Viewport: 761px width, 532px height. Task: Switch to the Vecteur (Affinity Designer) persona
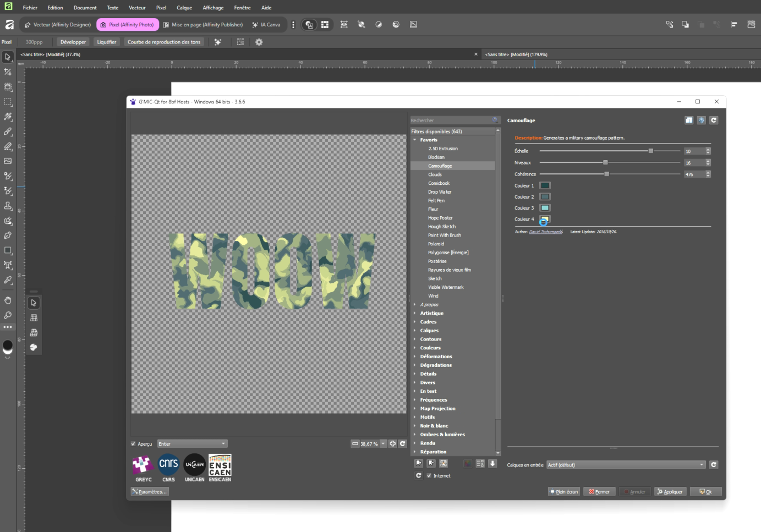coord(58,25)
